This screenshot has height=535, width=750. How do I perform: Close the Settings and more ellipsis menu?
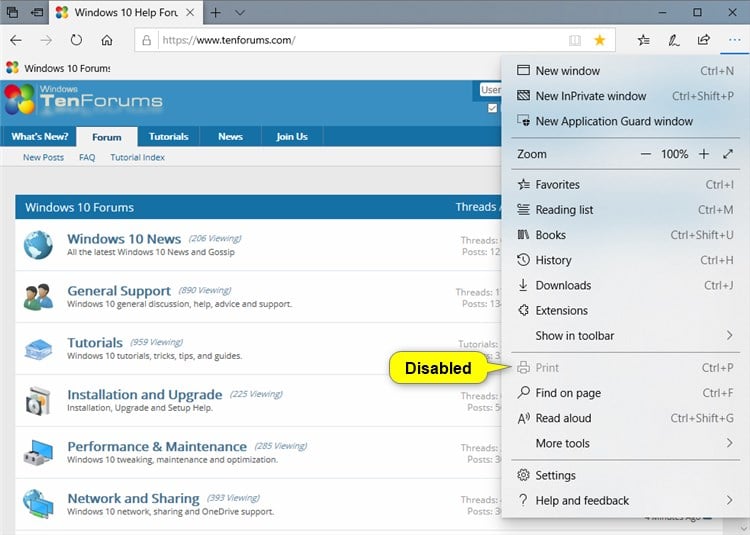(x=734, y=40)
